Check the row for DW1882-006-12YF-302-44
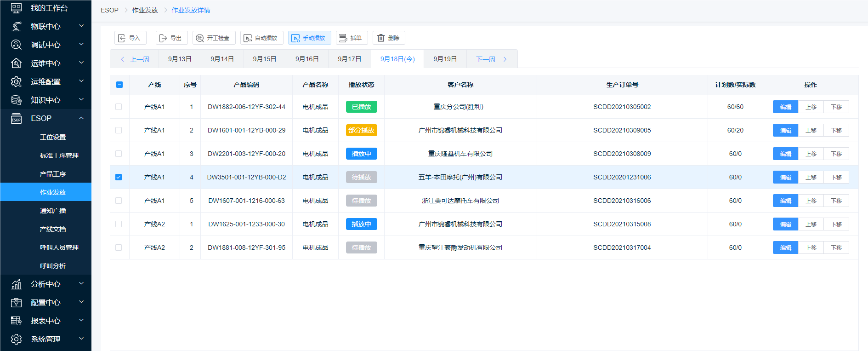This screenshot has width=868, height=351. pos(119,107)
